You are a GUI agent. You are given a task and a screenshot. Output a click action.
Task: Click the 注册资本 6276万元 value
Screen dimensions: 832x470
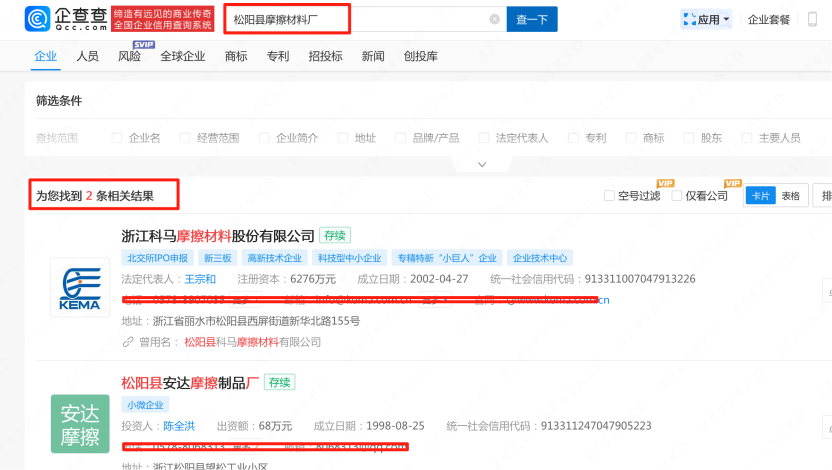tap(313, 279)
